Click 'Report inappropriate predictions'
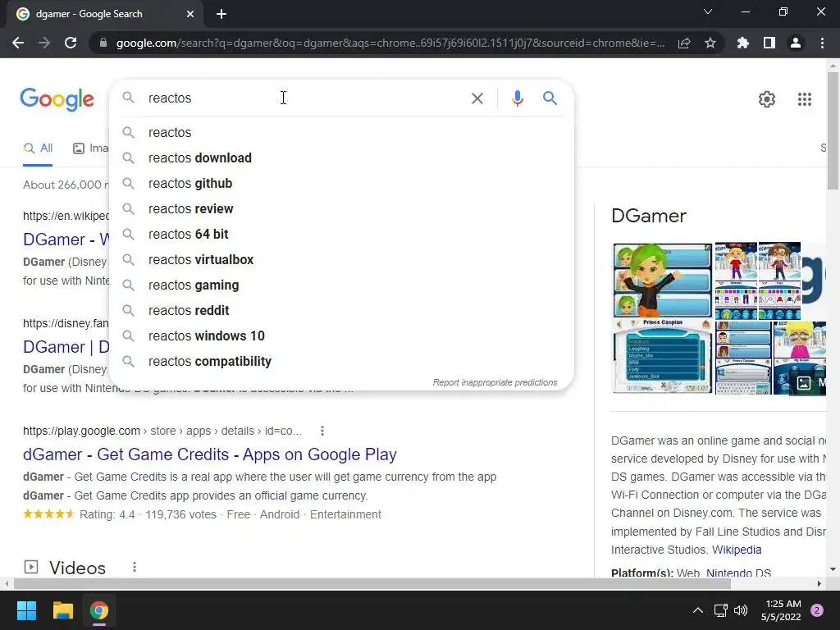 click(x=495, y=382)
